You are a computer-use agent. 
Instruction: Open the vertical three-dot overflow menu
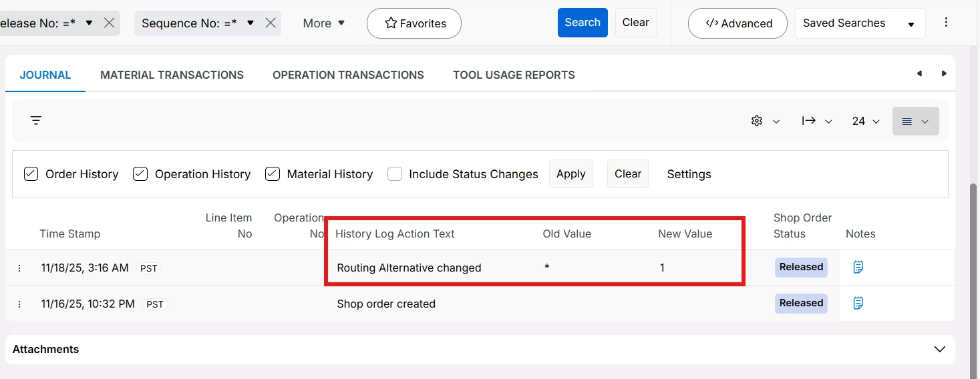[946, 23]
